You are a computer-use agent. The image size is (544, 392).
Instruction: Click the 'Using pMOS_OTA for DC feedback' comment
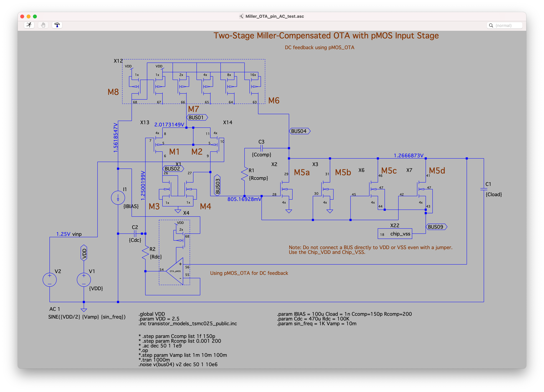pyautogui.click(x=249, y=273)
